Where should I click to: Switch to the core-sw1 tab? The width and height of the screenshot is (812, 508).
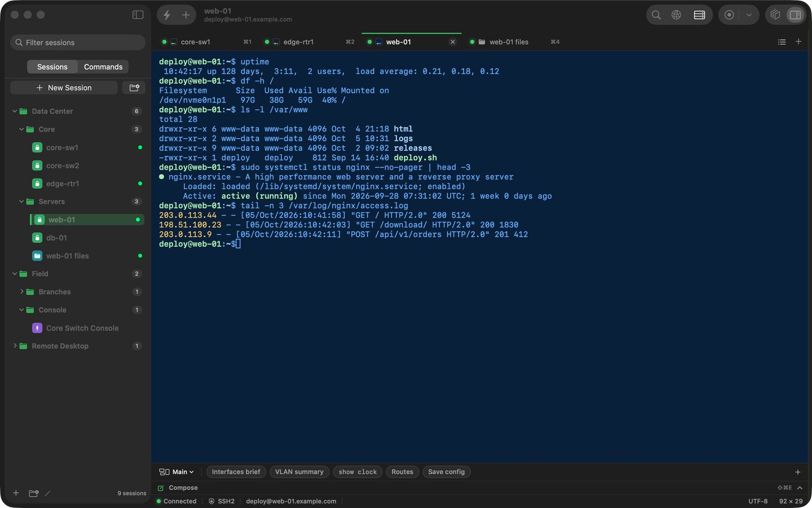pos(206,42)
